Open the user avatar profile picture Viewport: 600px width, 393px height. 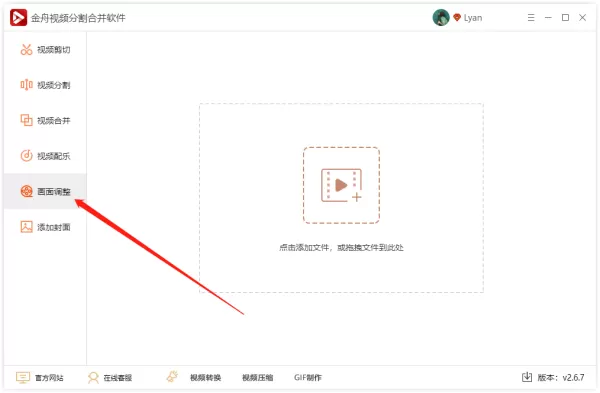click(441, 18)
